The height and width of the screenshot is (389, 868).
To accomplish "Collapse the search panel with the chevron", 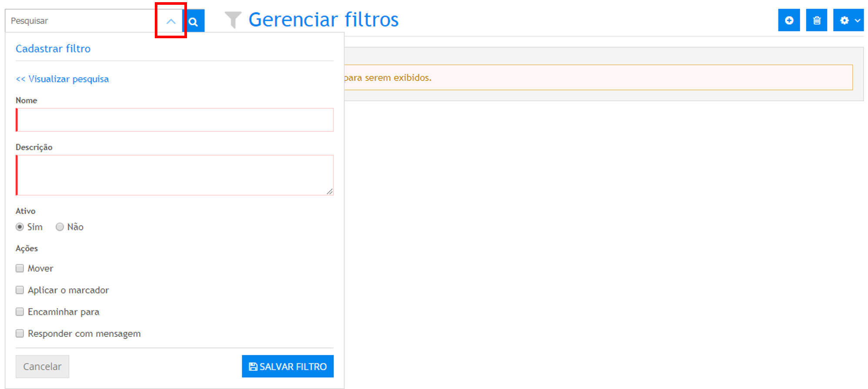I will [171, 21].
